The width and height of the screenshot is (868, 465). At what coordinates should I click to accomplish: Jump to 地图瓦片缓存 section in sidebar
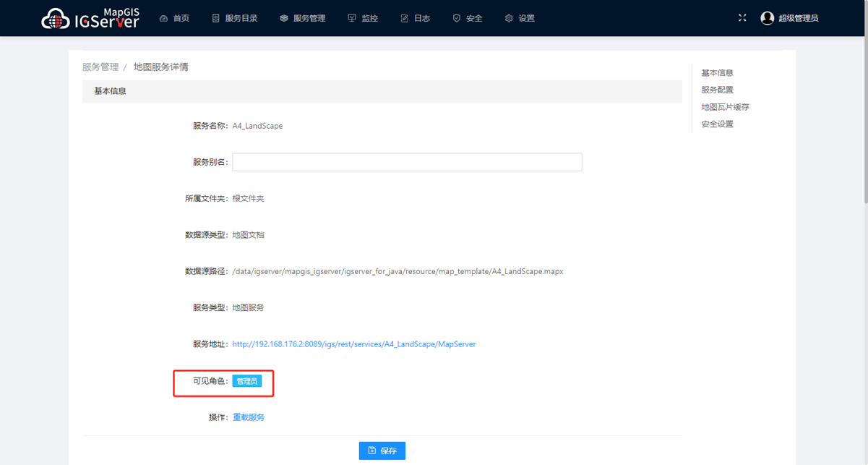coord(725,107)
